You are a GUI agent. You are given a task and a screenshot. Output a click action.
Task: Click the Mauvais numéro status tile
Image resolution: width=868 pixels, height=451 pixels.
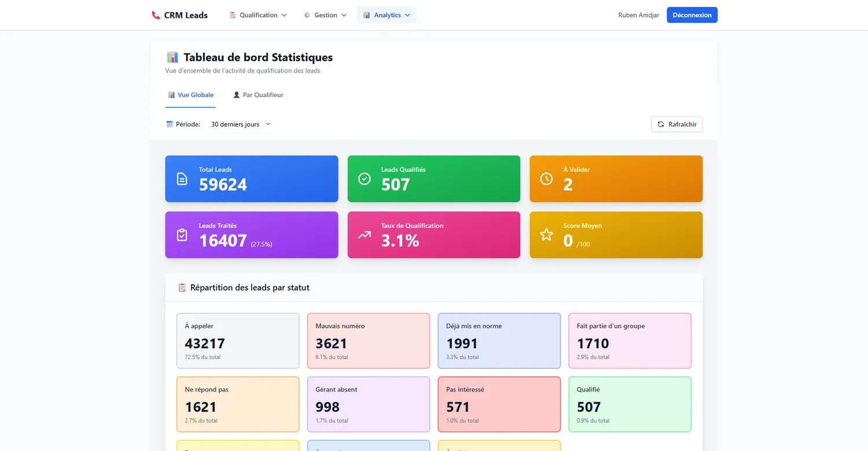369,341
